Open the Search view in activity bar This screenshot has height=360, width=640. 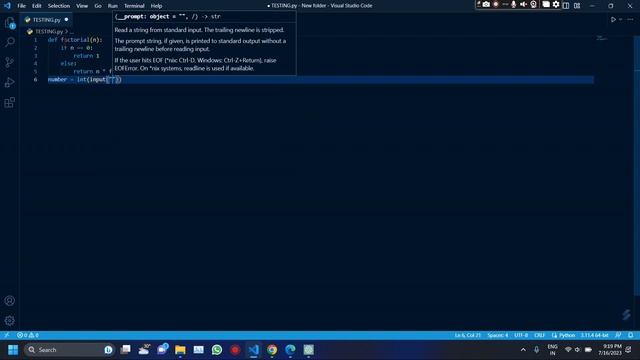[x=10, y=42]
